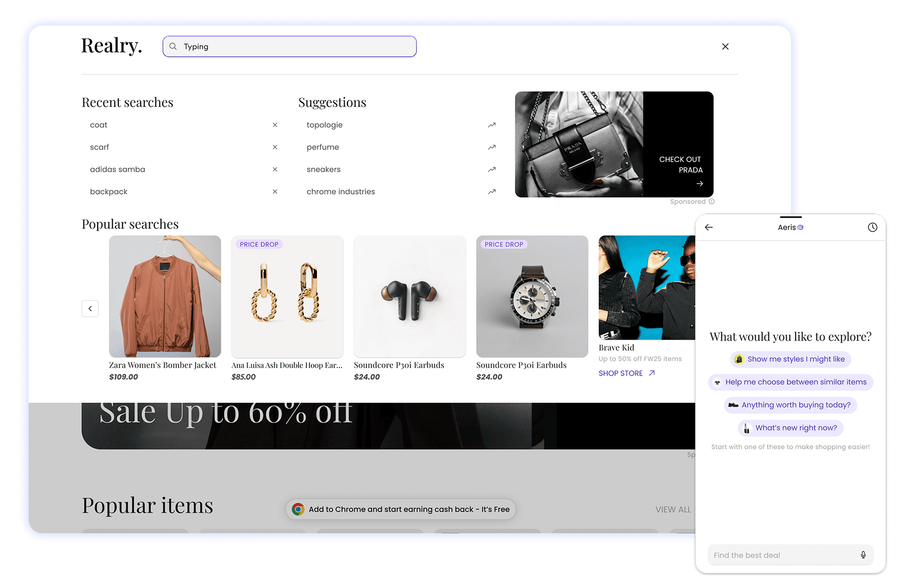This screenshot has width=913, height=588.
Task: Go to previous popular searches with left chevron
Action: coord(90,309)
